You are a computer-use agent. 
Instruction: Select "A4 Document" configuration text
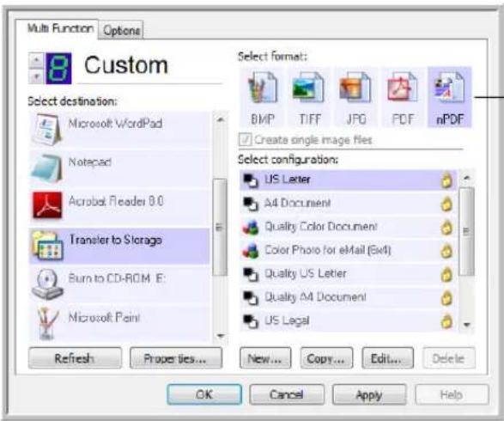298,203
